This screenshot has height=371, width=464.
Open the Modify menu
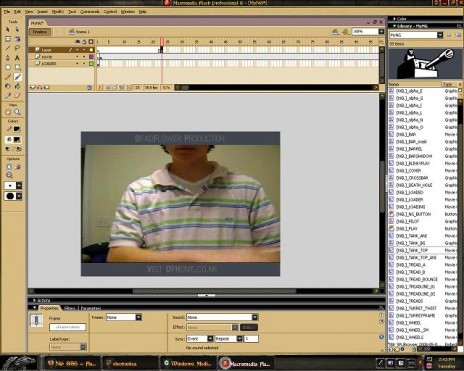click(x=58, y=12)
